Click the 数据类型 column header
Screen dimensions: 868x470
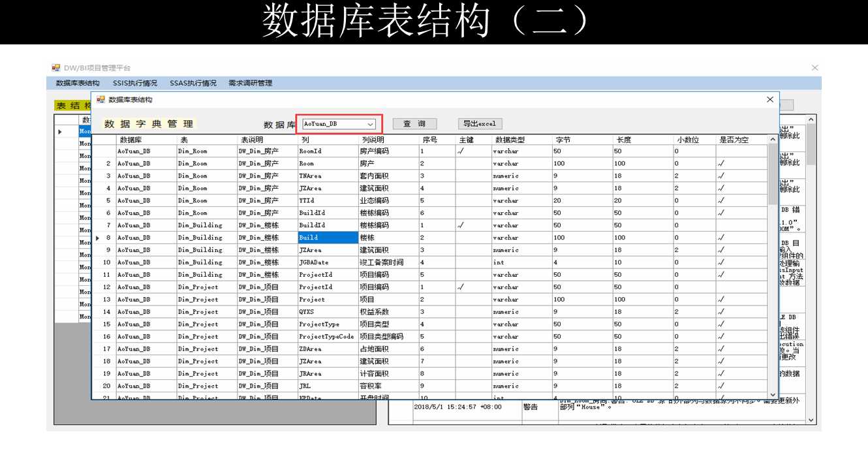(x=521, y=140)
